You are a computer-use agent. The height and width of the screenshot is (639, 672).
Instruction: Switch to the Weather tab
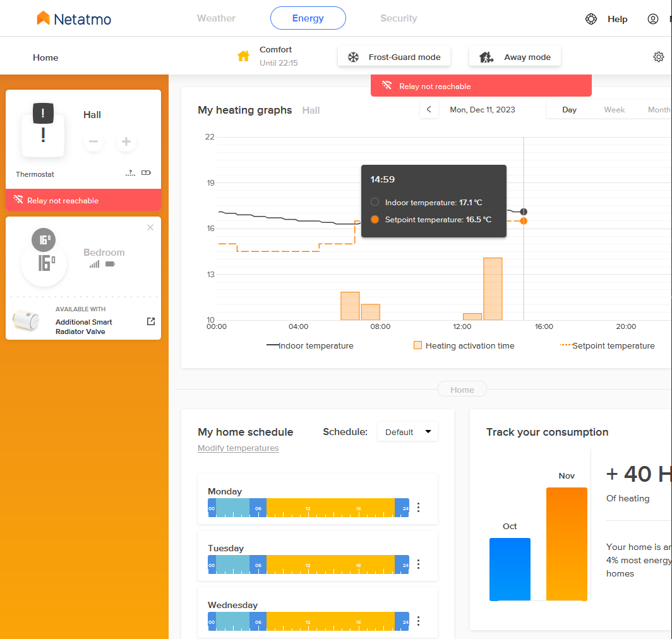[216, 18]
